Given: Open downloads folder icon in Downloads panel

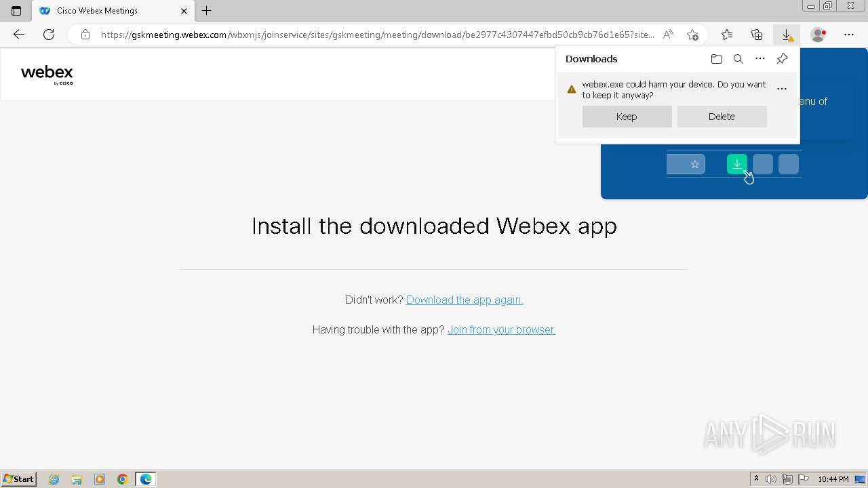Looking at the screenshot, I should (x=717, y=59).
